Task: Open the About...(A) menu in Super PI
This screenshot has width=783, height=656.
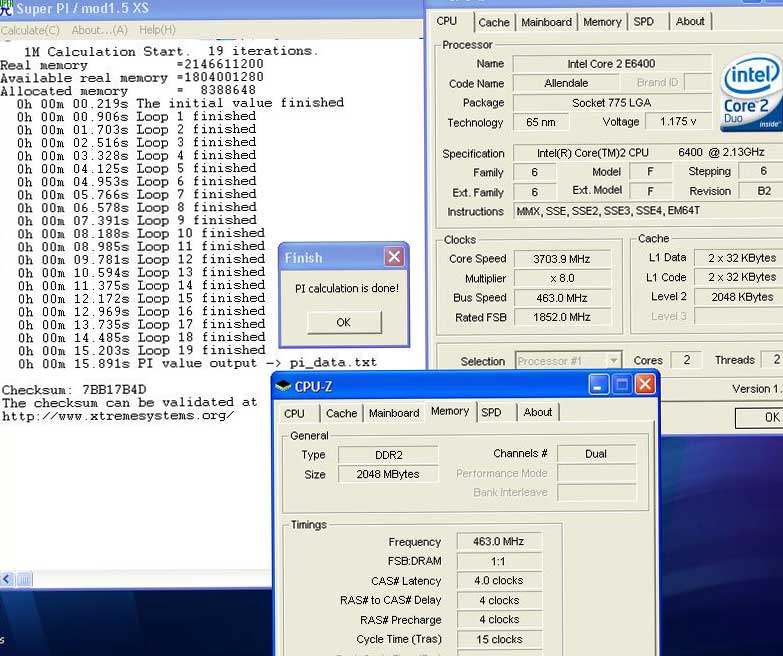Action: 99,30
